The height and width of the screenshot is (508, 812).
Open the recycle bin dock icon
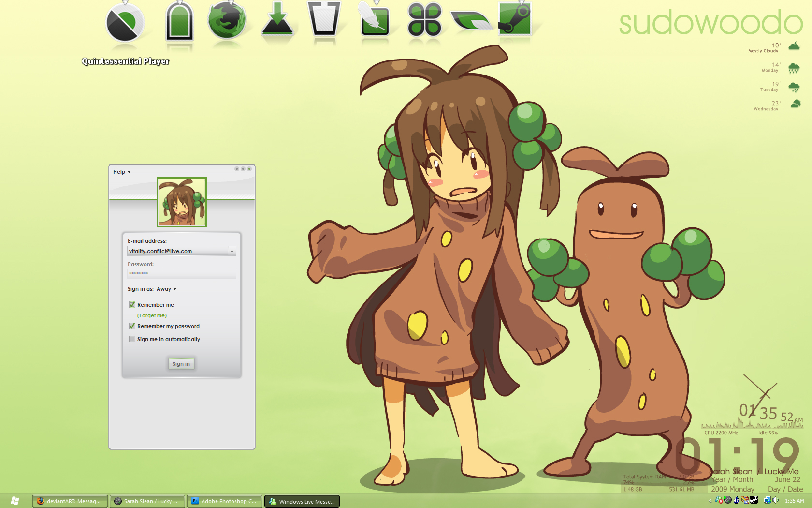[325, 19]
